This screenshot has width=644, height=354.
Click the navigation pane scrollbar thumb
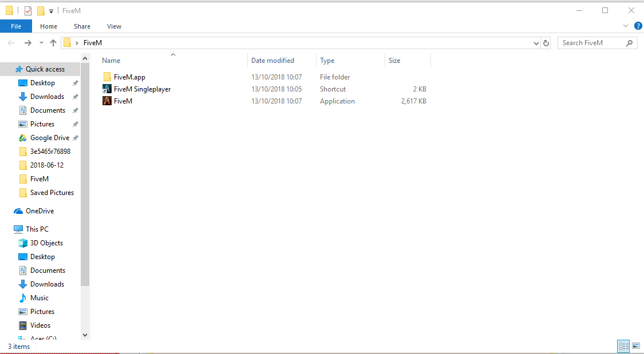point(85,175)
